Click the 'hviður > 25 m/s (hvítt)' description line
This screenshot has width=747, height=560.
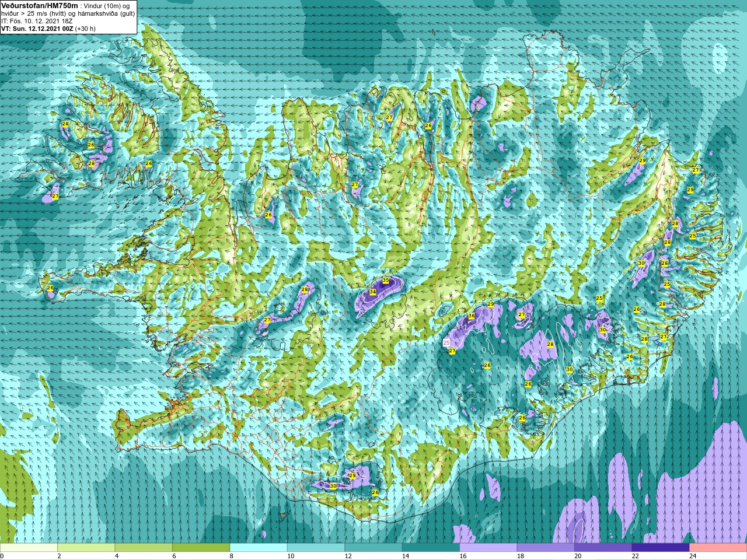(x=68, y=13)
